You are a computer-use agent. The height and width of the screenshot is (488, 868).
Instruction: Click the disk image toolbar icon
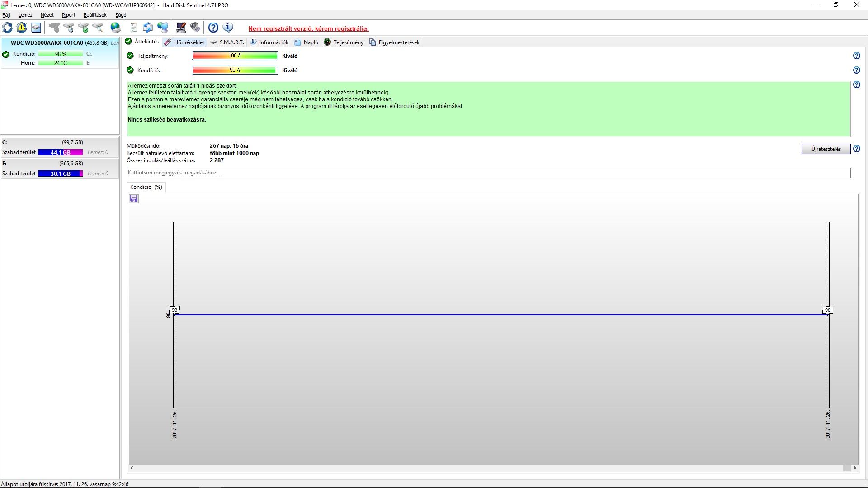click(36, 28)
